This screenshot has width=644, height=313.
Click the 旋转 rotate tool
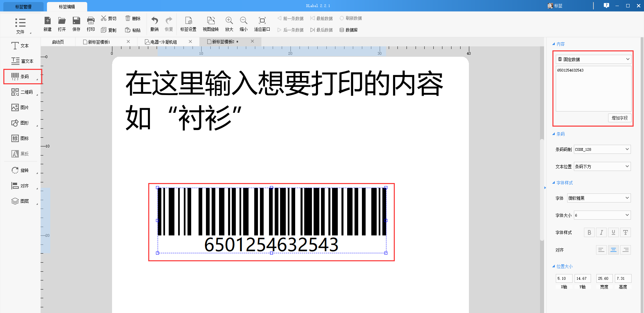tap(20, 170)
